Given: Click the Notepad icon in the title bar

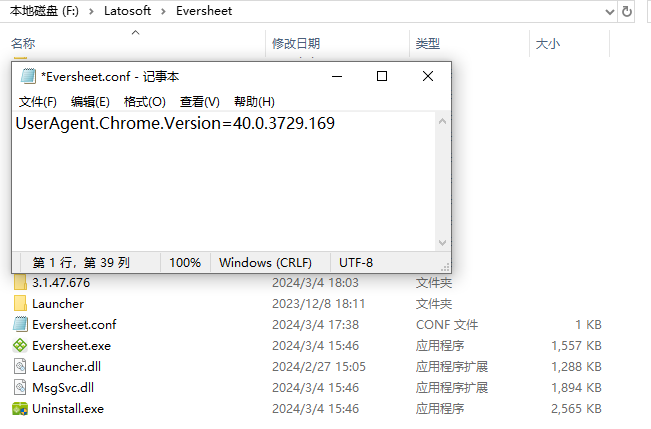Looking at the screenshot, I should coord(28,76).
